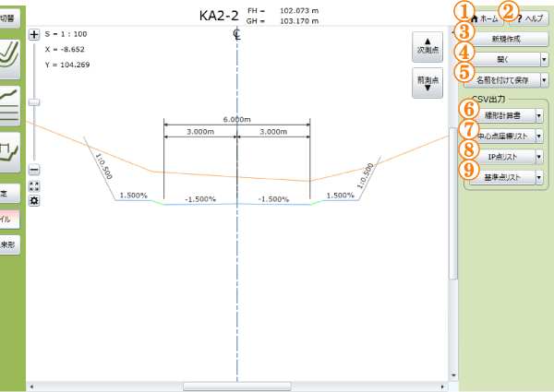
Task: Click 名前を付けて保存 save-as button
Action: point(502,80)
